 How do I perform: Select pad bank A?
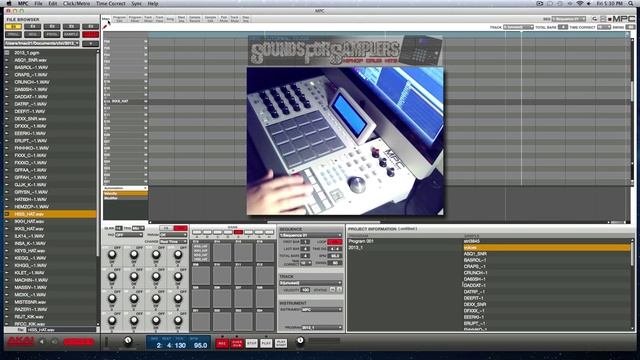pyautogui.click(x=197, y=232)
